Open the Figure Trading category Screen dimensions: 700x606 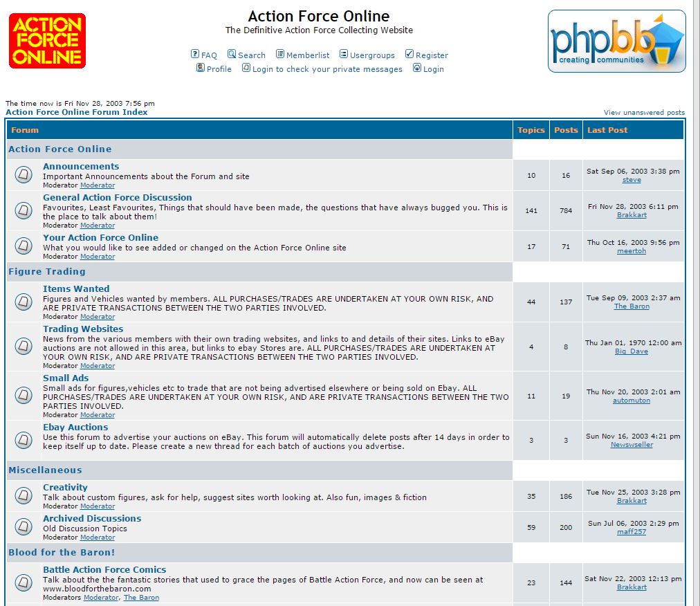47,271
